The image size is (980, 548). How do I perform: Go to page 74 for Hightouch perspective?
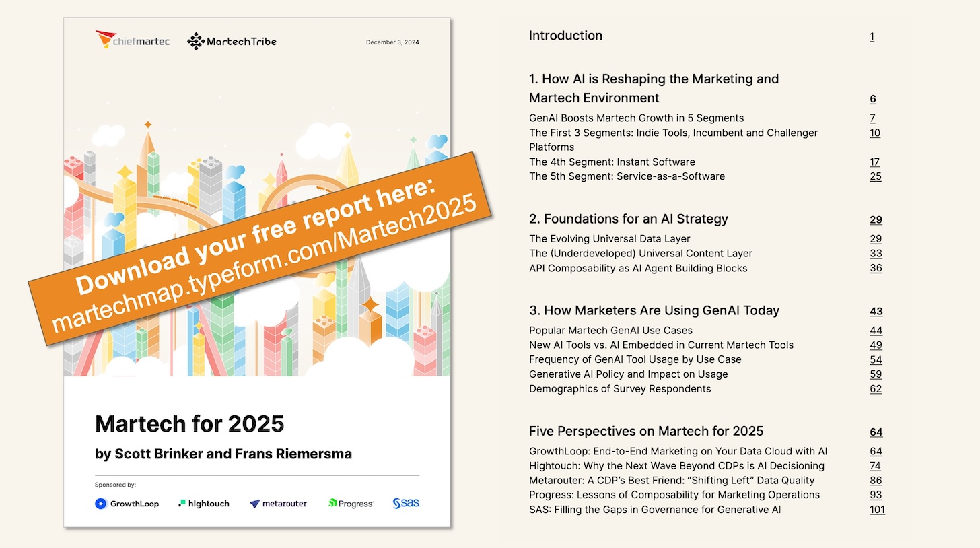click(x=875, y=466)
